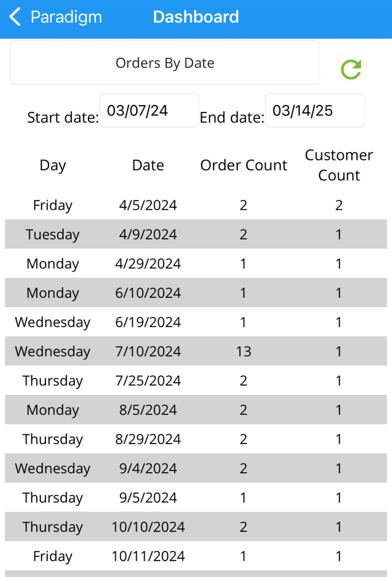The height and width of the screenshot is (577, 392).
Task: Select the Monday 6/10/2024 row
Action: click(x=196, y=293)
